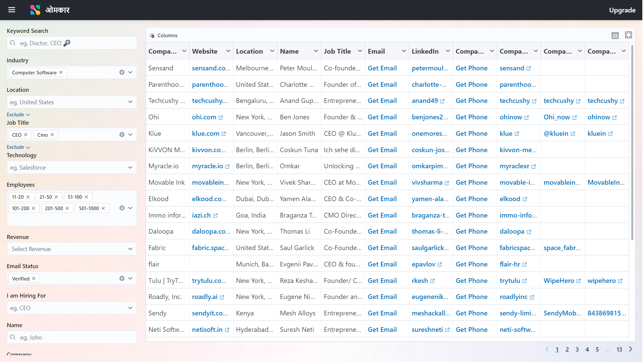
Task: Open vivsharma LinkedIn profile link
Action: coord(427,182)
